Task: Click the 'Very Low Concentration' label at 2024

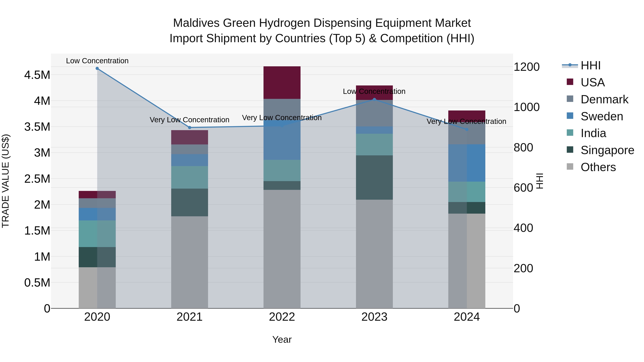Action: coord(467,121)
